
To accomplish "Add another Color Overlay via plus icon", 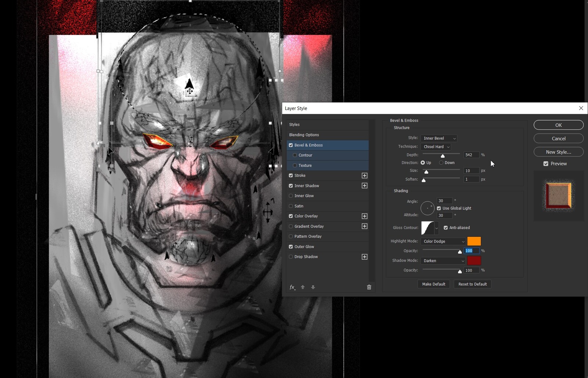I will click(x=365, y=216).
